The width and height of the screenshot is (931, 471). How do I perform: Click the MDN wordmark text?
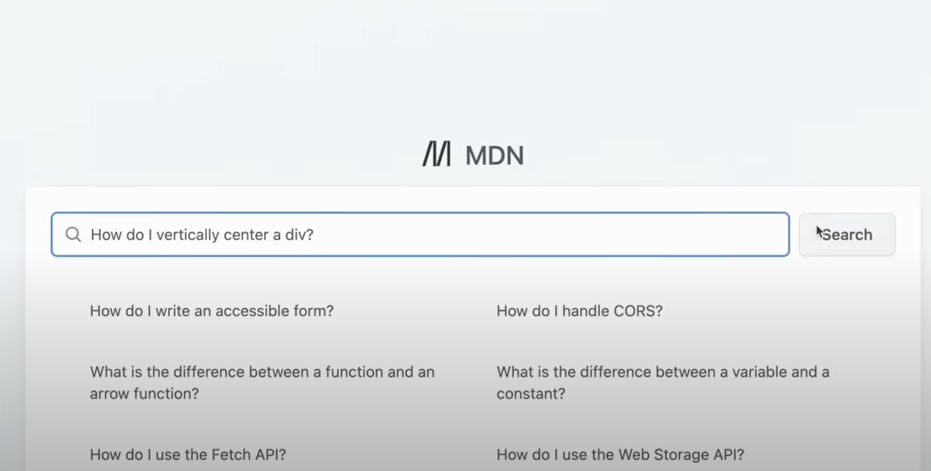[x=494, y=156]
